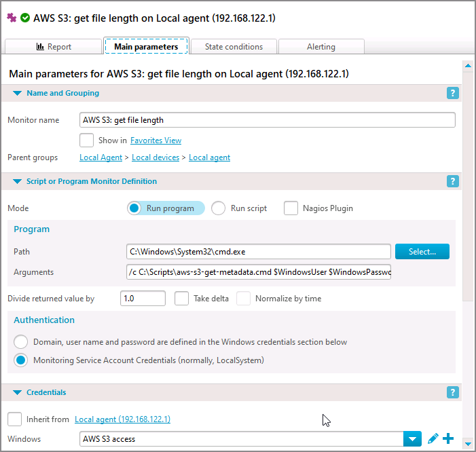The image size is (476, 452).
Task: Choose Monitoring Service Account Credentials option
Action: (20, 360)
